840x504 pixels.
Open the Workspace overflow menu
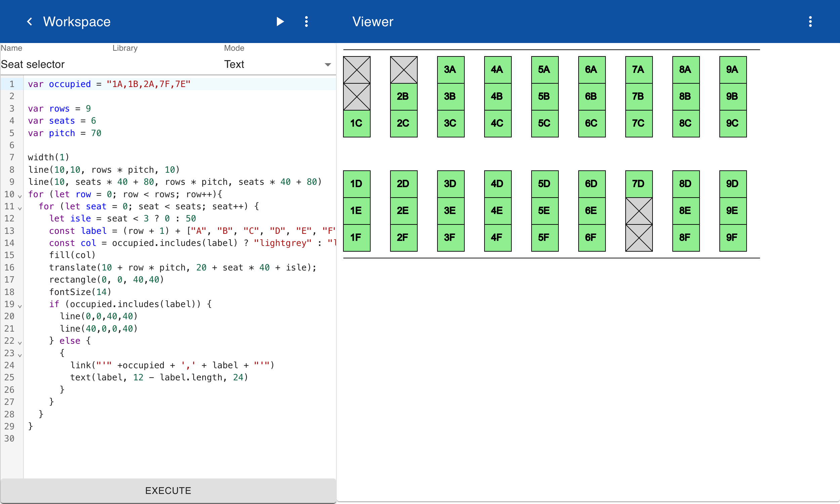click(x=306, y=22)
